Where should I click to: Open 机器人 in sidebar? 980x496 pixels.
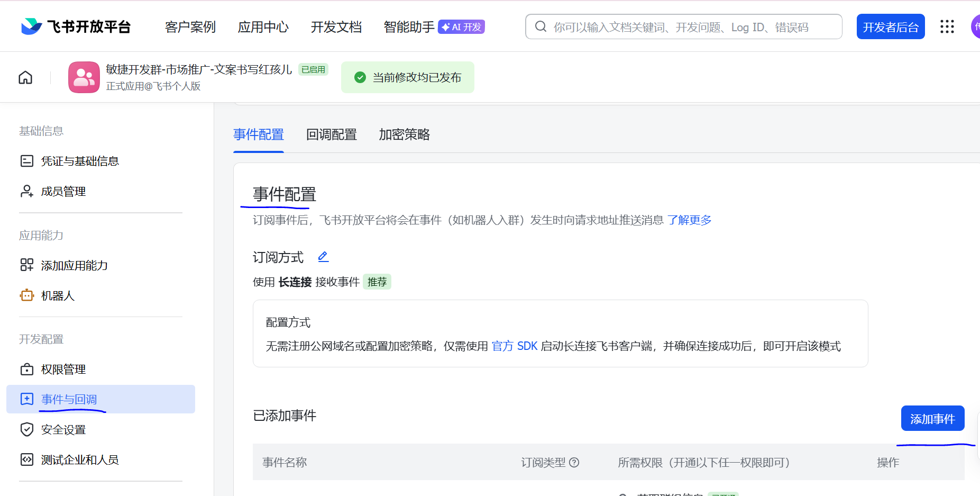click(x=58, y=295)
